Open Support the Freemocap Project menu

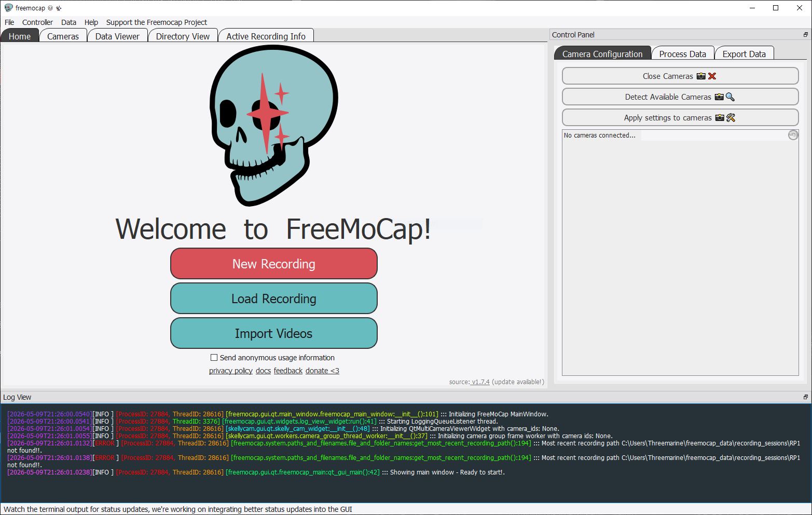click(x=157, y=22)
